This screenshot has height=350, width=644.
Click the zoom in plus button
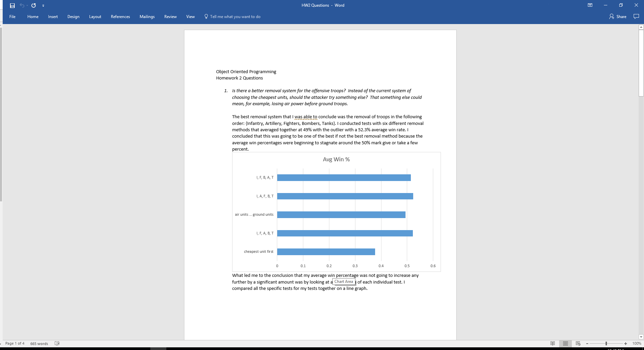coord(626,343)
